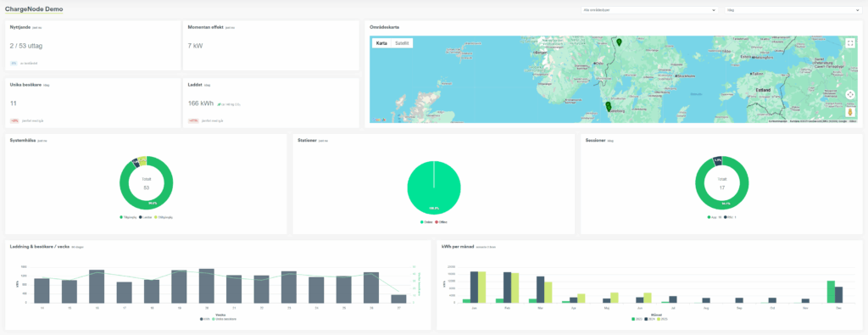
Task: Open the 'Idag' period dropdown
Action: click(x=793, y=10)
